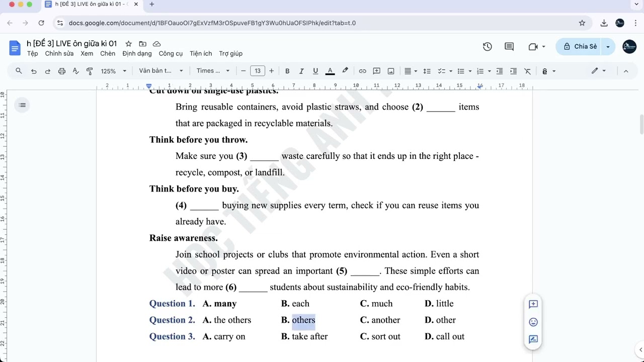Click the font size input field
The image size is (644, 362).
258,71
